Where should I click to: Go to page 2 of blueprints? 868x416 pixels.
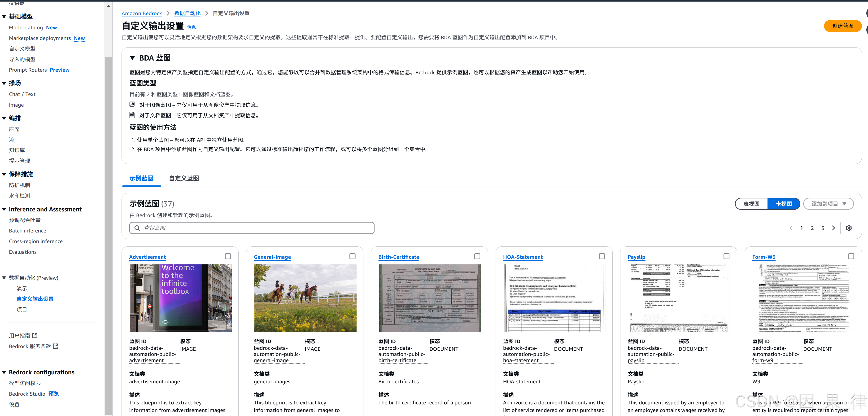click(812, 228)
